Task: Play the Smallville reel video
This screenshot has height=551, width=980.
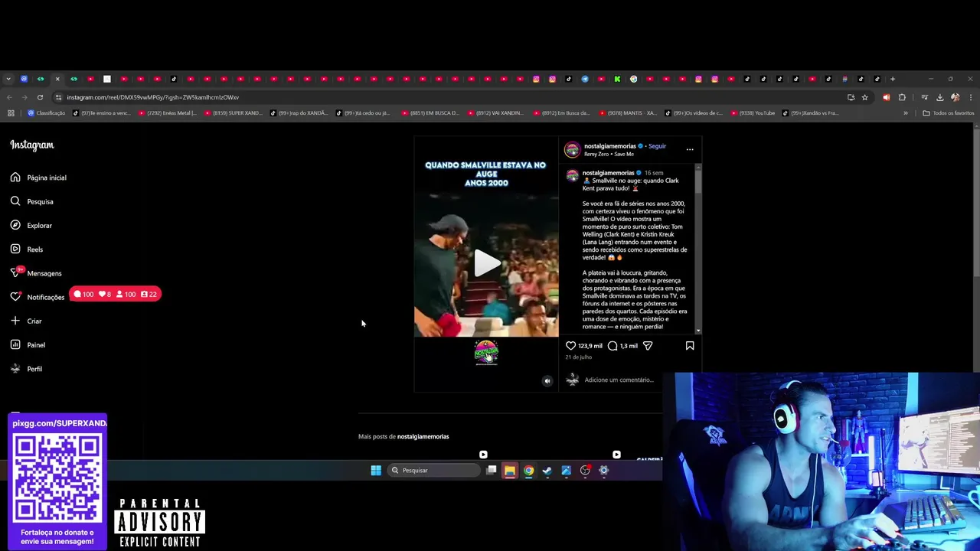Action: [x=486, y=263]
